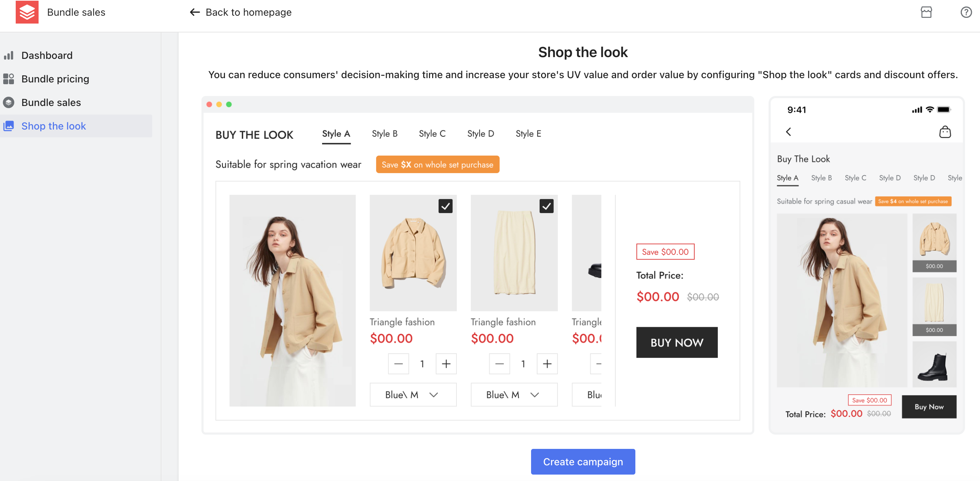Image resolution: width=980 pixels, height=481 pixels.
Task: Open the jacket Blue\ M variant dropdown
Action: tap(413, 395)
